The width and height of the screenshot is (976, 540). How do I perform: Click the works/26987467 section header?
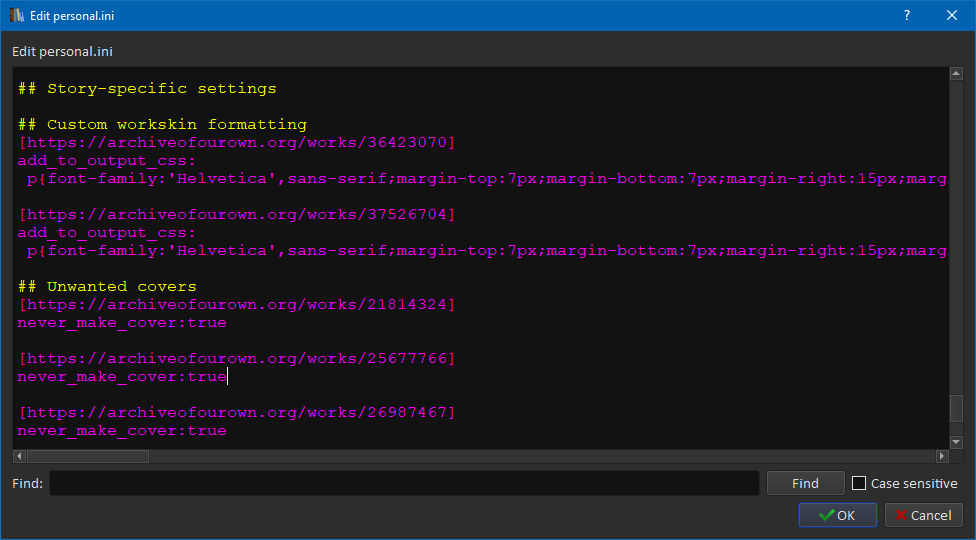pyautogui.click(x=237, y=413)
